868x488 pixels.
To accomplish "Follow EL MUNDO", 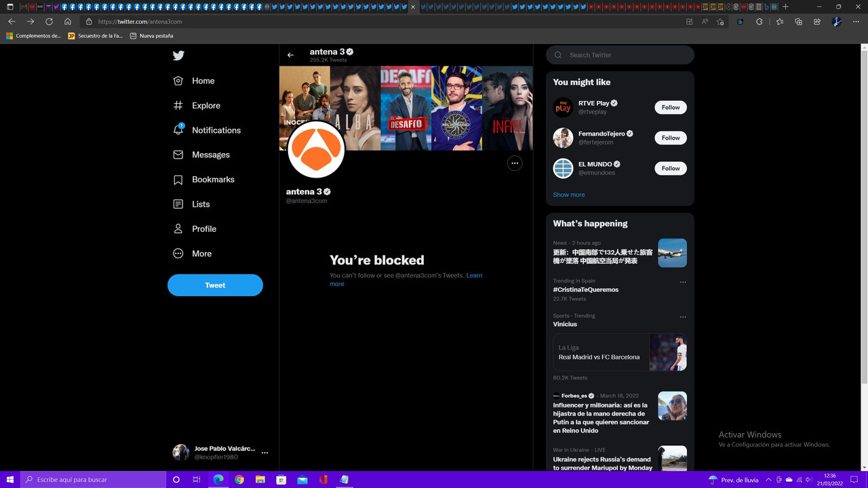I will 671,168.
